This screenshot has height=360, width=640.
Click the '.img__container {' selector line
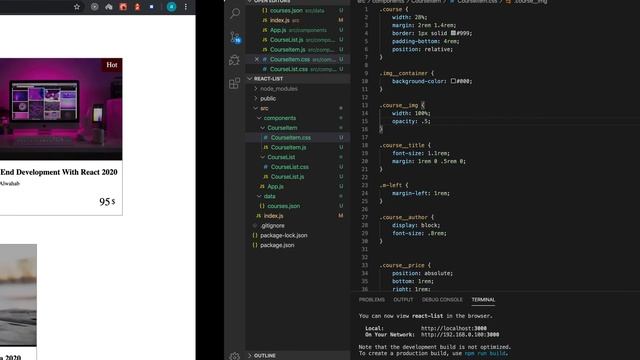click(407, 73)
